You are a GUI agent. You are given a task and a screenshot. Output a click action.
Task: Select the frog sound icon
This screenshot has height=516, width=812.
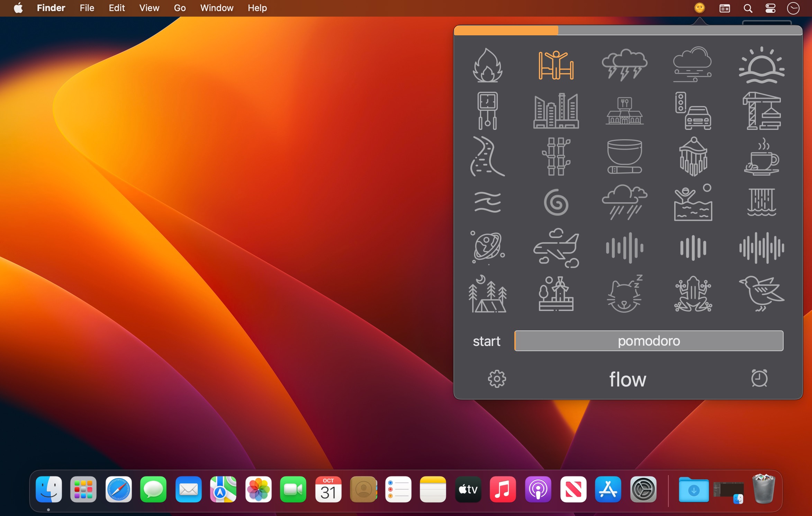[x=693, y=294]
